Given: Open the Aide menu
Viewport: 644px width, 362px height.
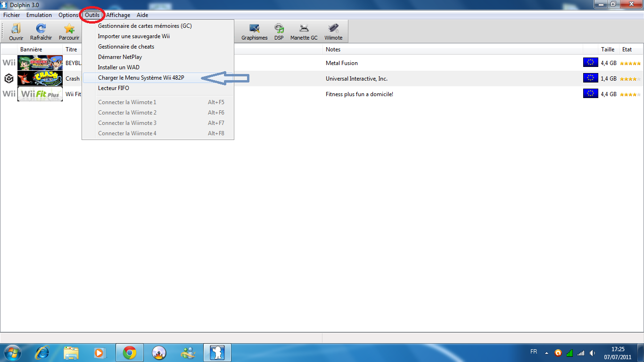Looking at the screenshot, I should 142,15.
